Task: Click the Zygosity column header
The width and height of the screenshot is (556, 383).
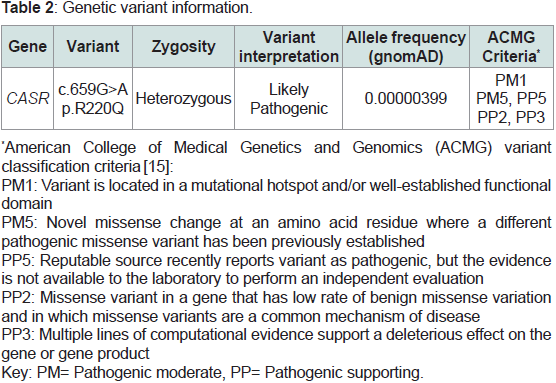Action: tap(183, 46)
